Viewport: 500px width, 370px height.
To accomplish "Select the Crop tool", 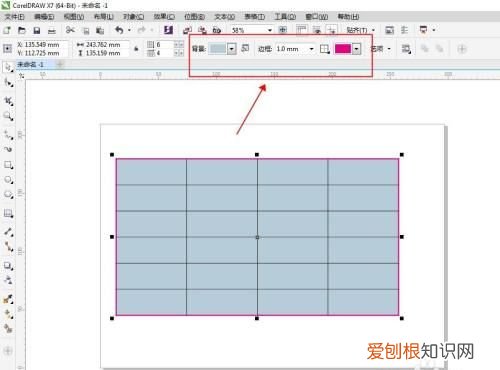I will (x=8, y=100).
